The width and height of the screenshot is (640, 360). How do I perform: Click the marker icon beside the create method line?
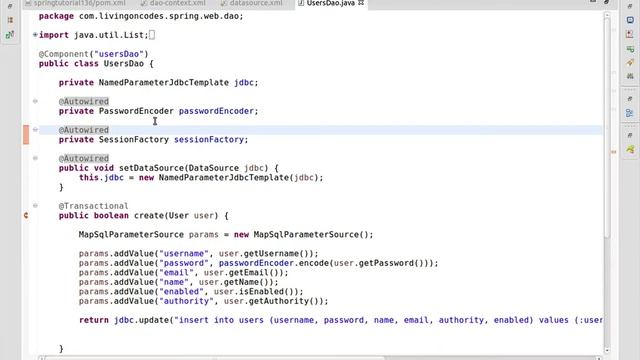point(26,215)
